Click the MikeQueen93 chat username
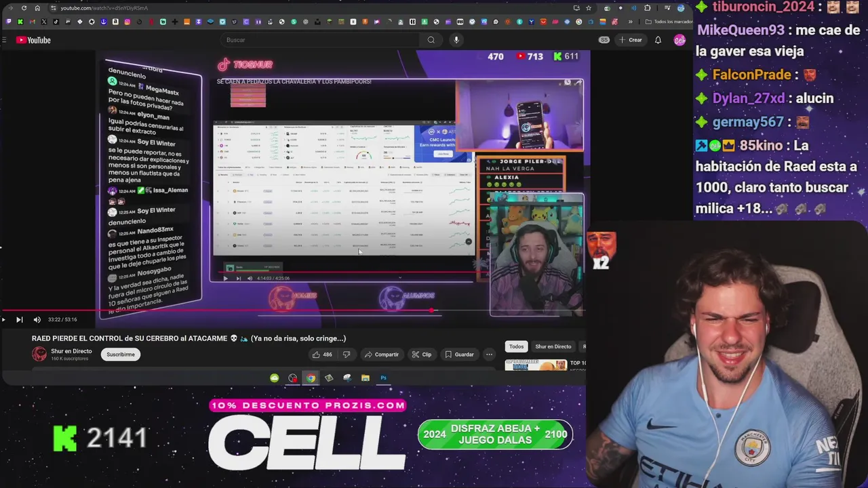The image size is (868, 488). click(x=741, y=30)
